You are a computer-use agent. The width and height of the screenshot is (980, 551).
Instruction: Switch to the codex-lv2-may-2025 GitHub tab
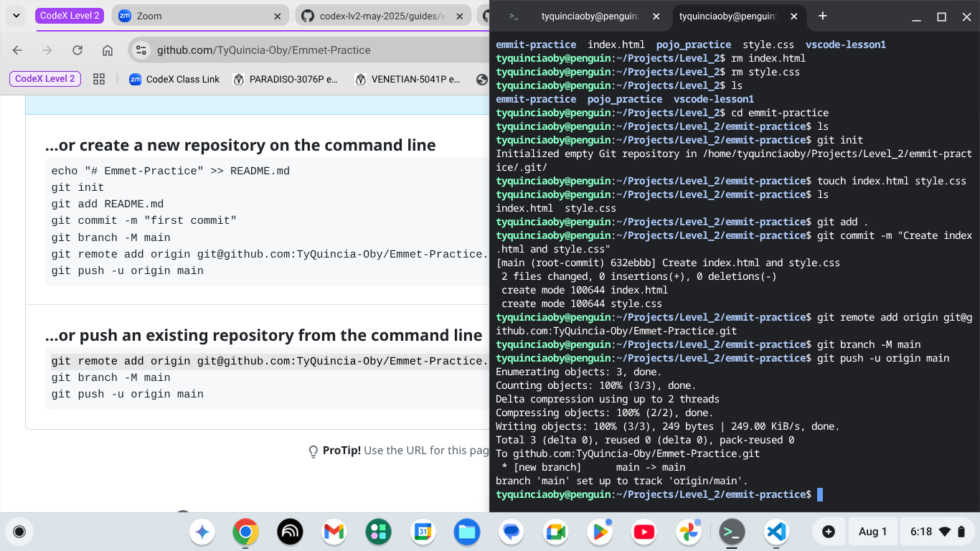[x=382, y=16]
